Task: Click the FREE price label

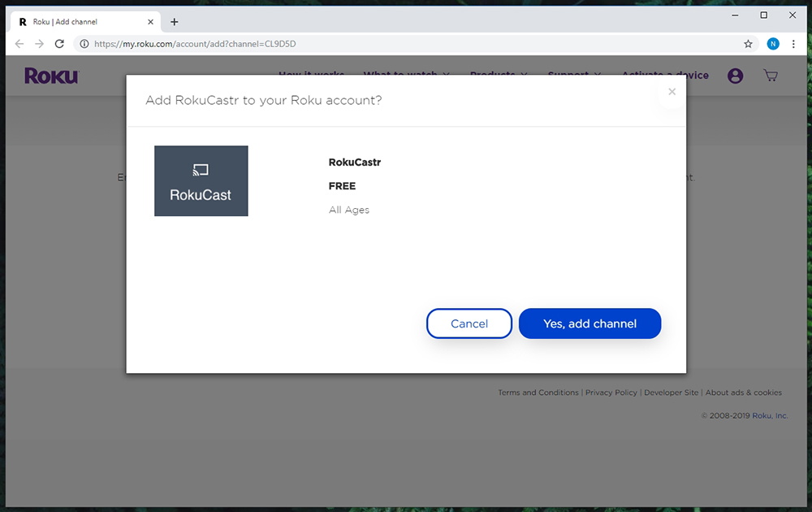Action: click(x=343, y=186)
